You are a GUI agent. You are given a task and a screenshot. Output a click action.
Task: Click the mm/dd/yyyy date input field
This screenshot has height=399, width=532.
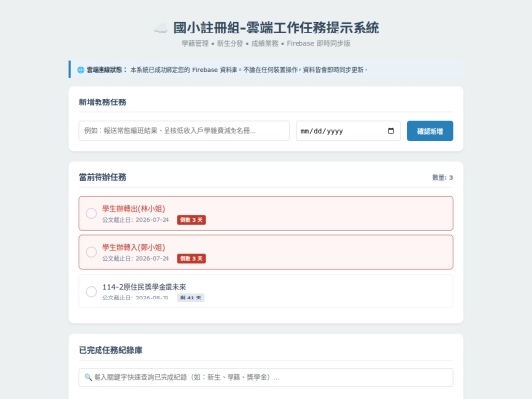(x=348, y=131)
